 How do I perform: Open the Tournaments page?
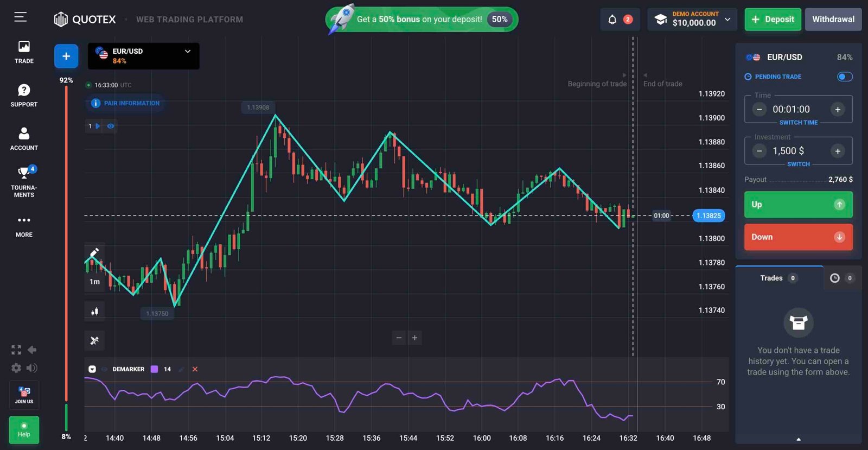click(x=24, y=182)
